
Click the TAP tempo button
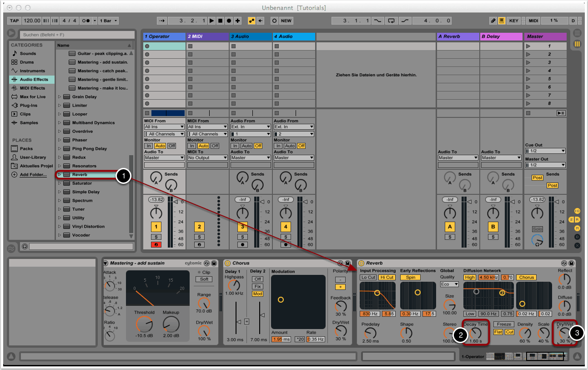coord(15,21)
